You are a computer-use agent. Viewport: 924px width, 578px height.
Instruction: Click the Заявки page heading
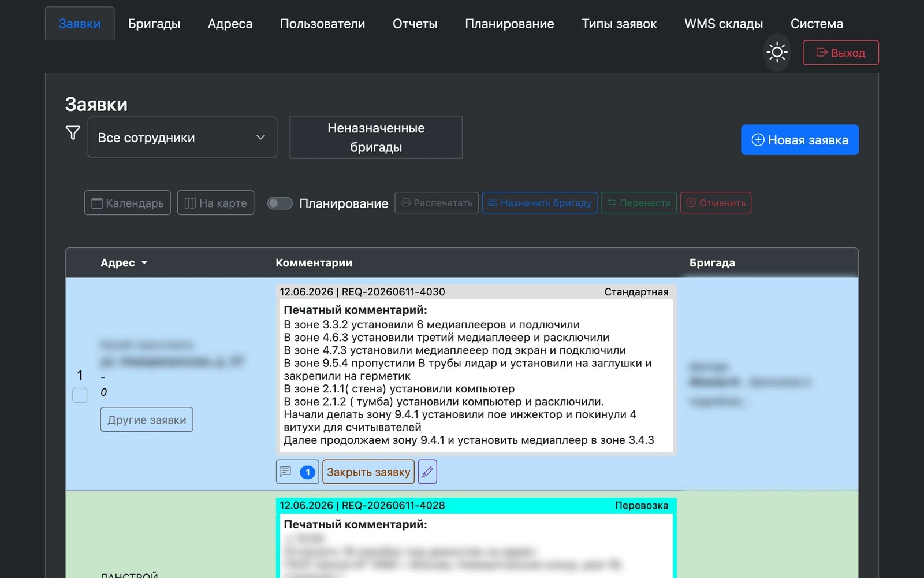point(96,104)
